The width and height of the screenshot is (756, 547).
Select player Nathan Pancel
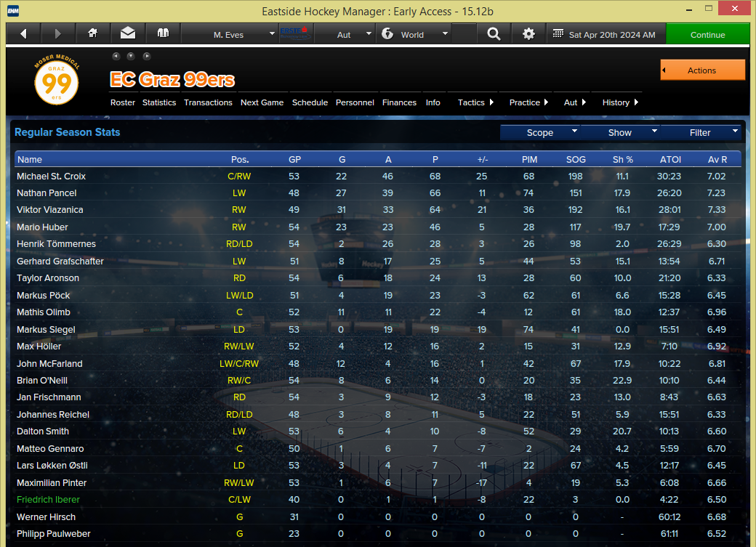coord(47,193)
